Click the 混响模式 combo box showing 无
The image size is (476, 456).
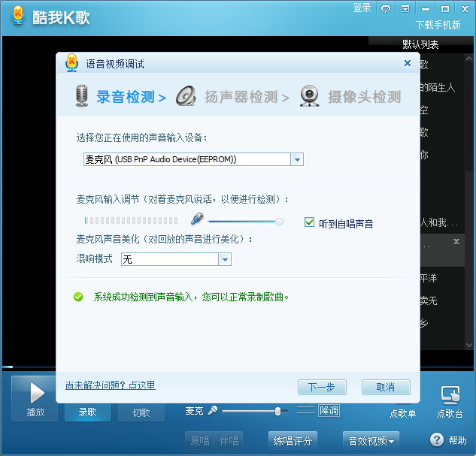coord(176,259)
